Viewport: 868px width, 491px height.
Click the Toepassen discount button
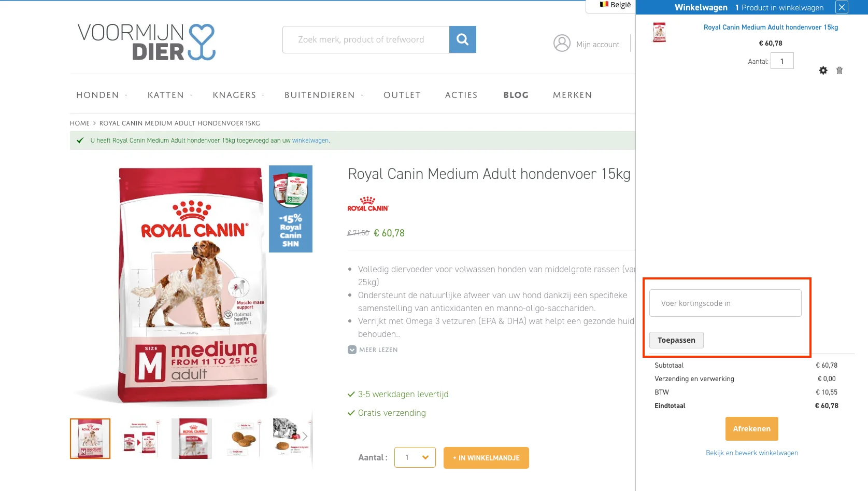coord(676,340)
